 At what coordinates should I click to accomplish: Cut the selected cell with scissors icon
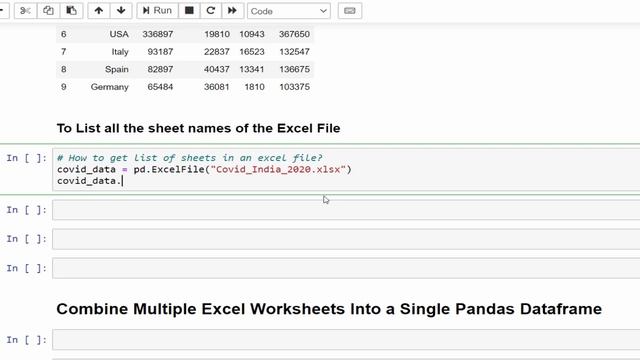[25, 11]
